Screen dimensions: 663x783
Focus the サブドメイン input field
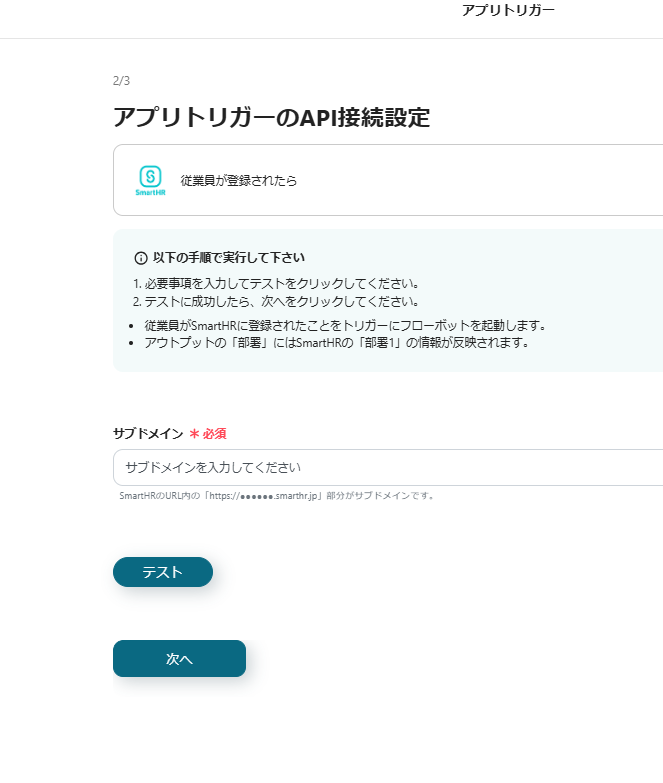pos(390,467)
